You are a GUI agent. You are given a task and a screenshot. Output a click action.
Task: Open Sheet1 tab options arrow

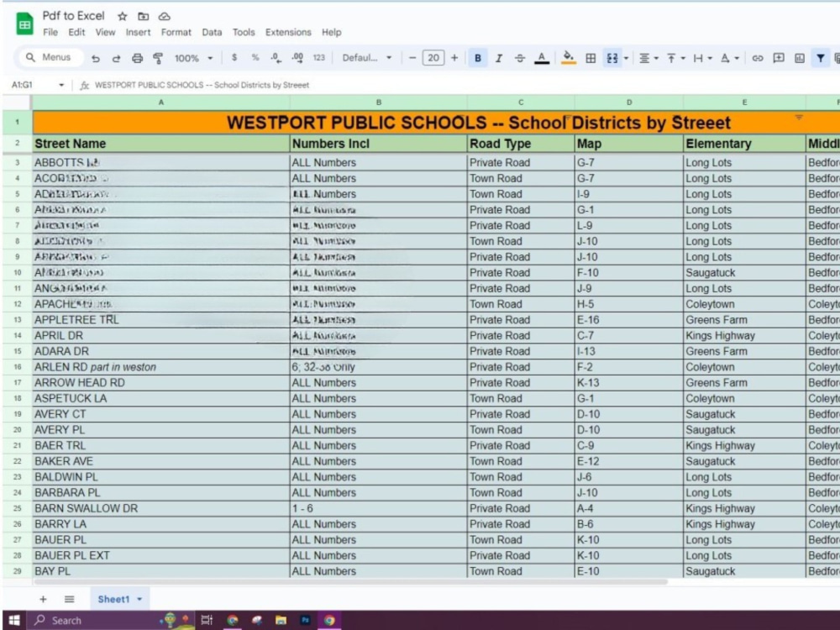[139, 599]
